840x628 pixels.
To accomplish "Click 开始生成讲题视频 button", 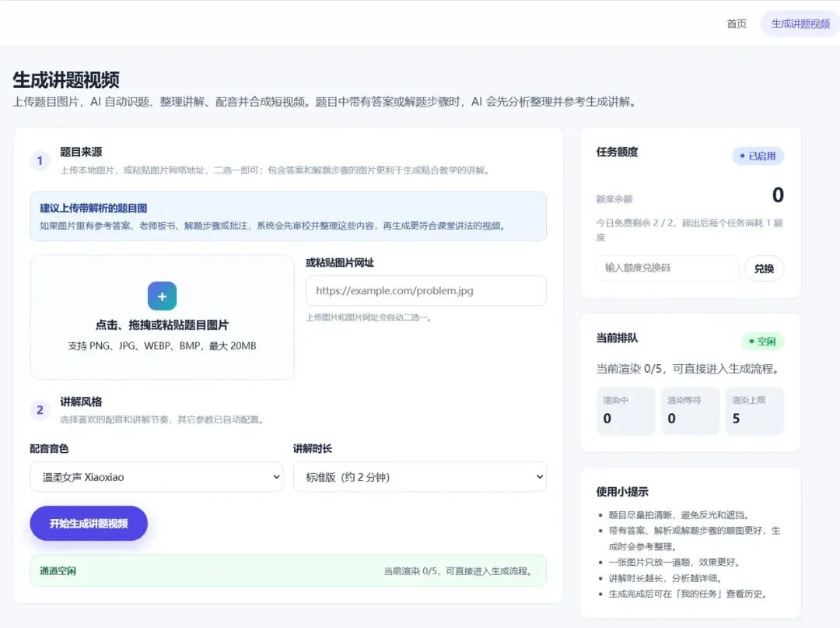I will [89, 524].
